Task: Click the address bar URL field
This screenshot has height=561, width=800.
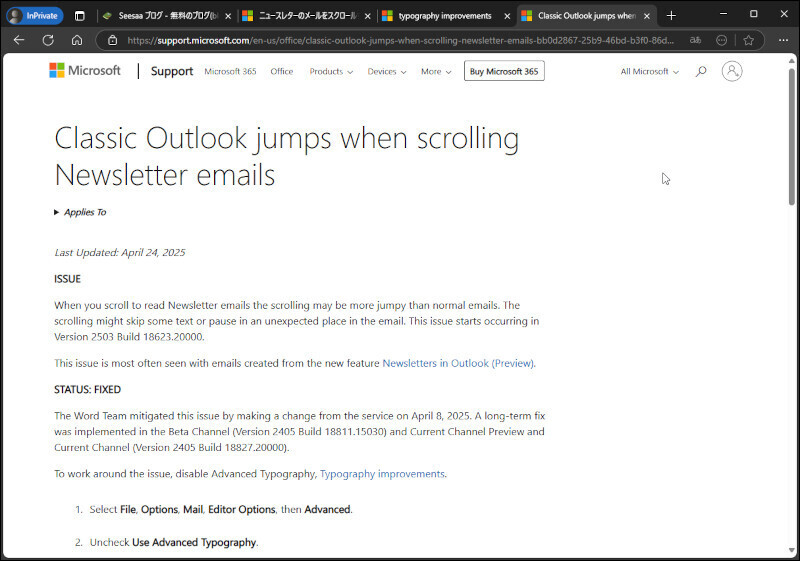Action: point(401,40)
